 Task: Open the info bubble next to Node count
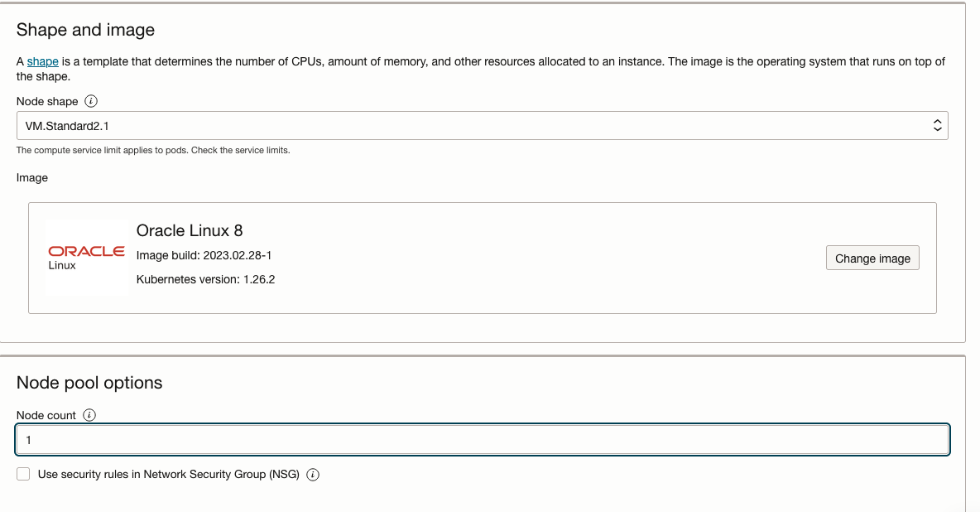click(x=89, y=416)
